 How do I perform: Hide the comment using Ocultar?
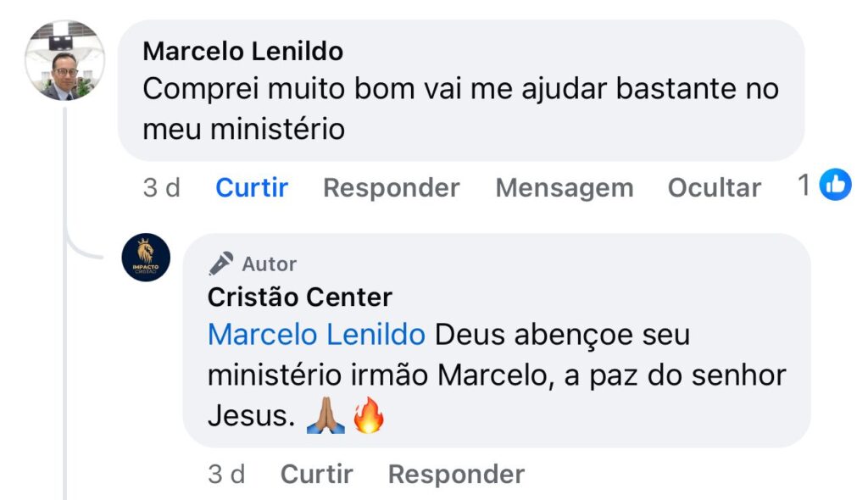click(x=714, y=187)
